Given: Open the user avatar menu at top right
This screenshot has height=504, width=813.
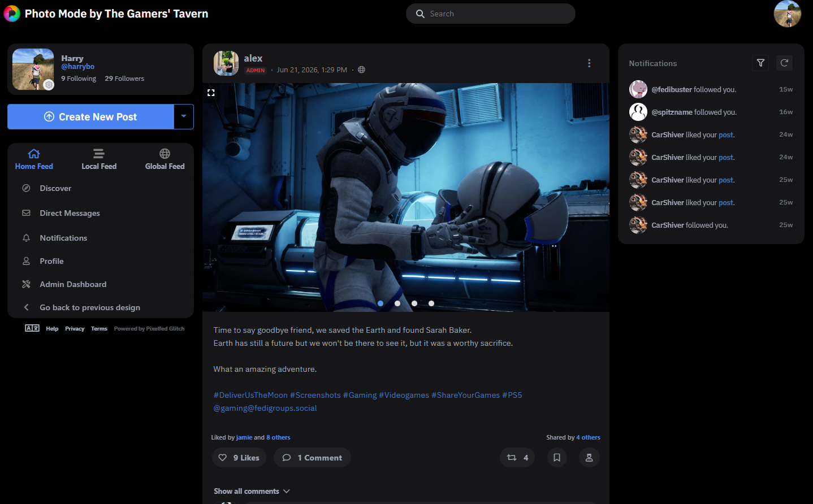Looking at the screenshot, I should [788, 14].
